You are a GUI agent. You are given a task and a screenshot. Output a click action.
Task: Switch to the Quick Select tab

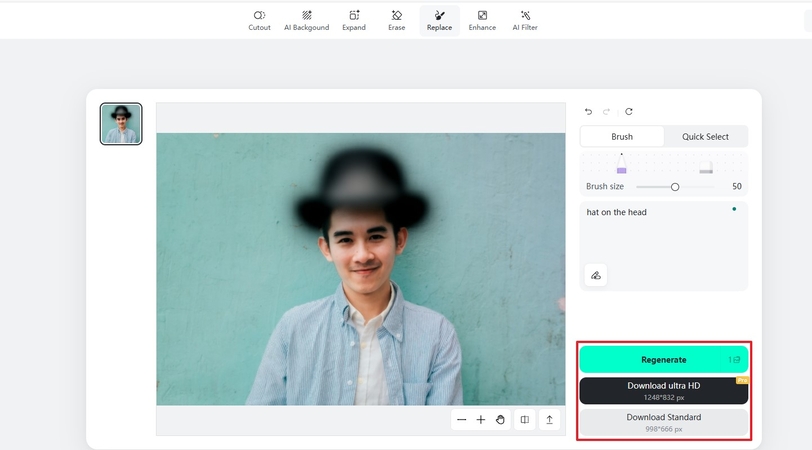(x=705, y=137)
